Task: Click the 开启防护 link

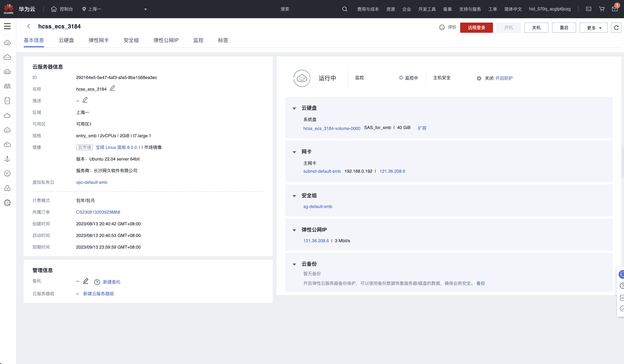Action: [x=504, y=78]
